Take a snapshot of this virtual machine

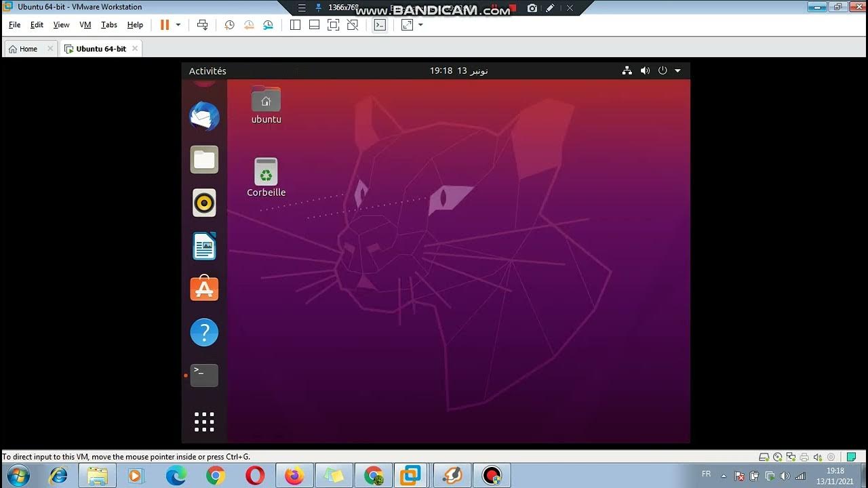pos(229,25)
